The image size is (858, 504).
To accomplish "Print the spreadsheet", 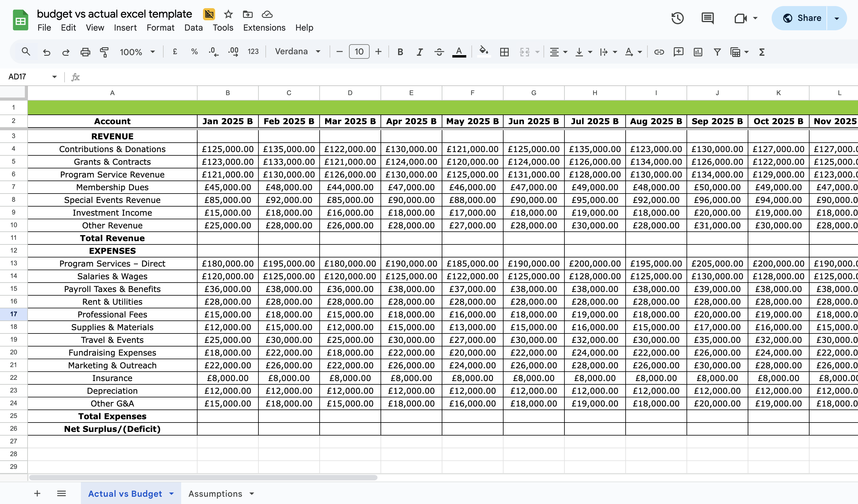I will (85, 52).
